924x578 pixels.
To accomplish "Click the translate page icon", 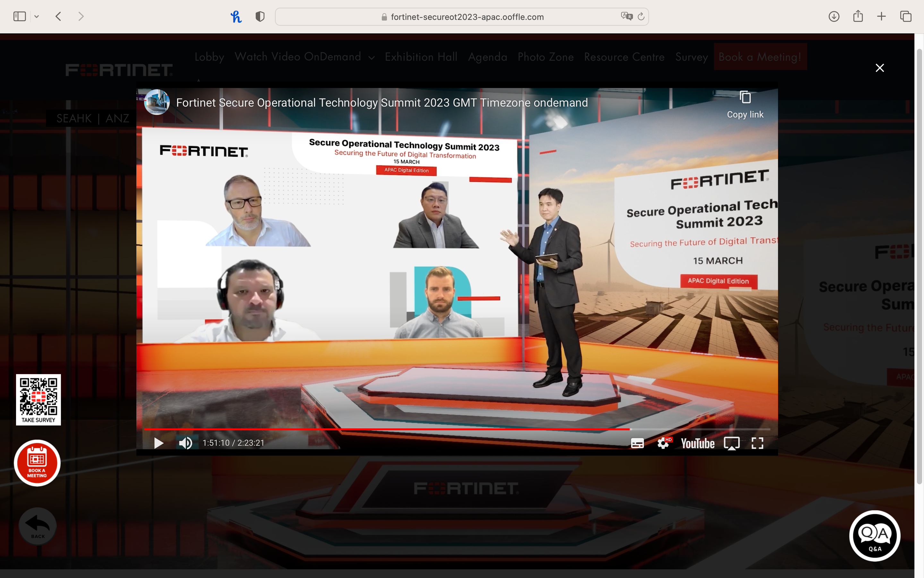I will coord(627,16).
